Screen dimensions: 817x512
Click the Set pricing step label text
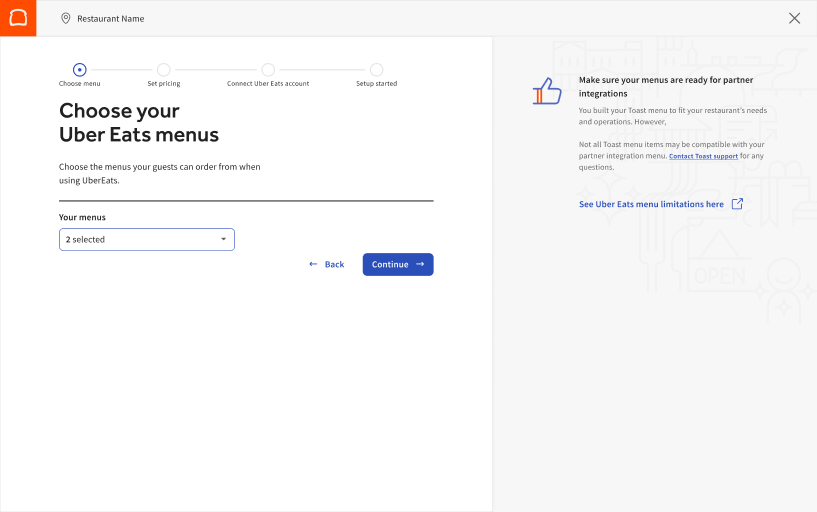(164, 84)
